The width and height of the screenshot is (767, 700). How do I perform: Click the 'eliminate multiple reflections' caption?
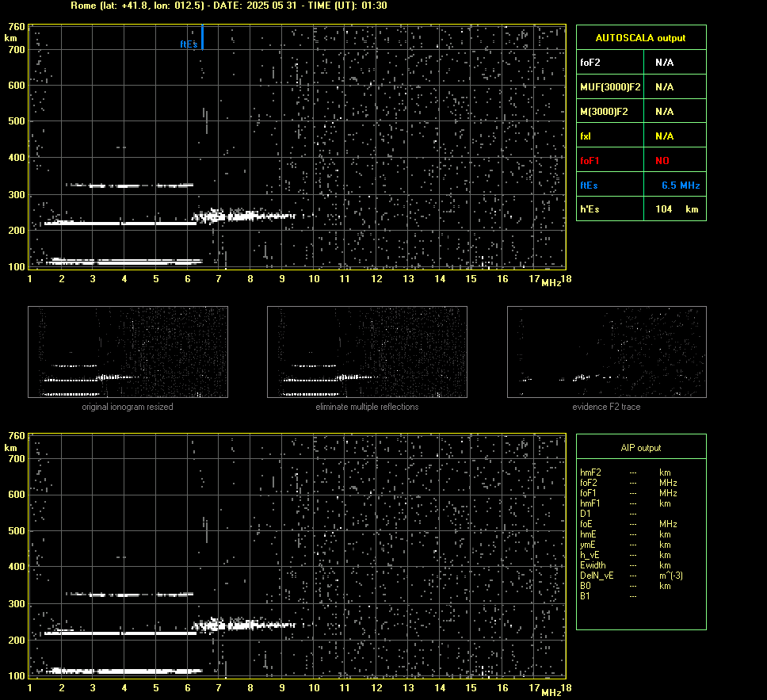(x=367, y=407)
